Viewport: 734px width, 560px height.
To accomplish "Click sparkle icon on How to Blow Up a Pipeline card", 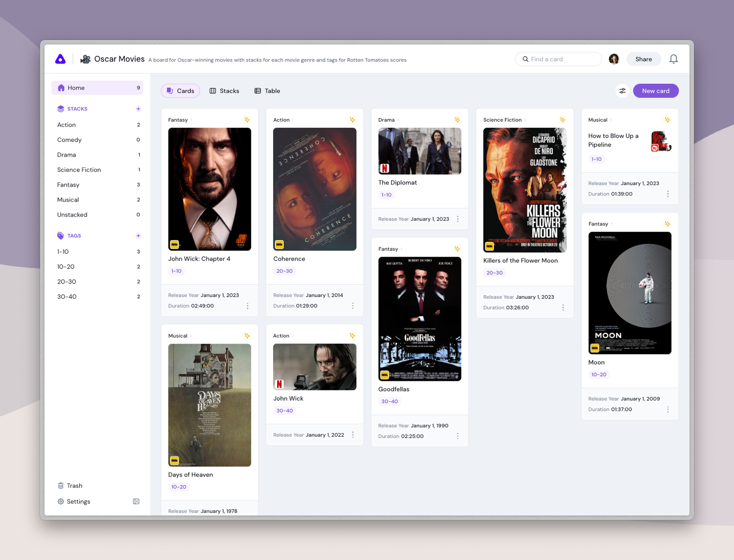I will coord(667,120).
